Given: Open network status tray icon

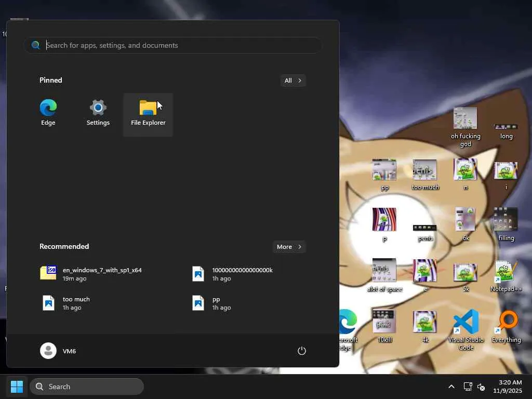Looking at the screenshot, I should pyautogui.click(x=468, y=387).
